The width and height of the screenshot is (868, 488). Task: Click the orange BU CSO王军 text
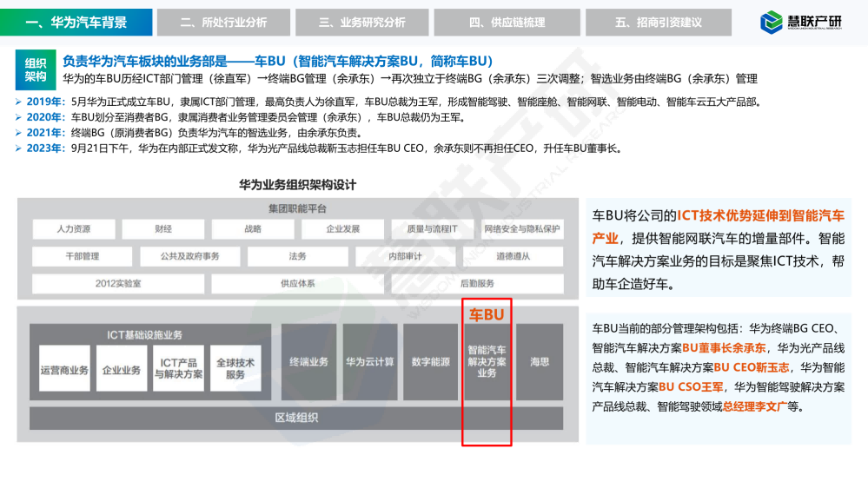click(691, 387)
